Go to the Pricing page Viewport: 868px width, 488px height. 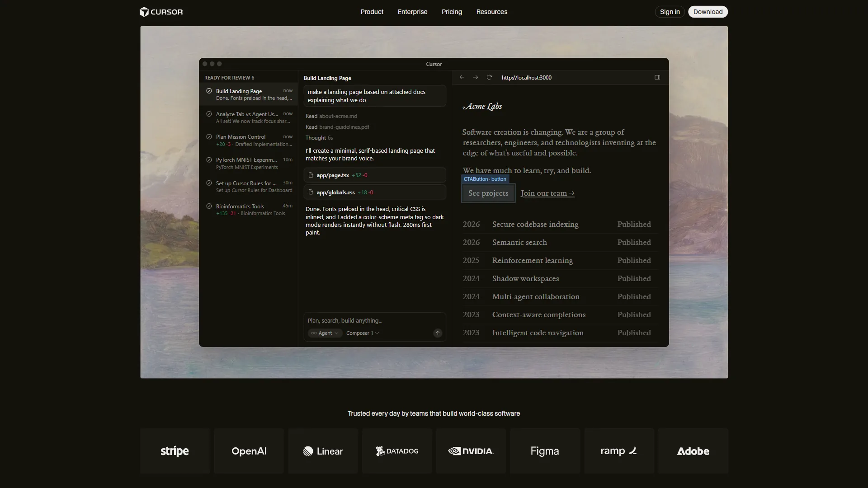452,12
